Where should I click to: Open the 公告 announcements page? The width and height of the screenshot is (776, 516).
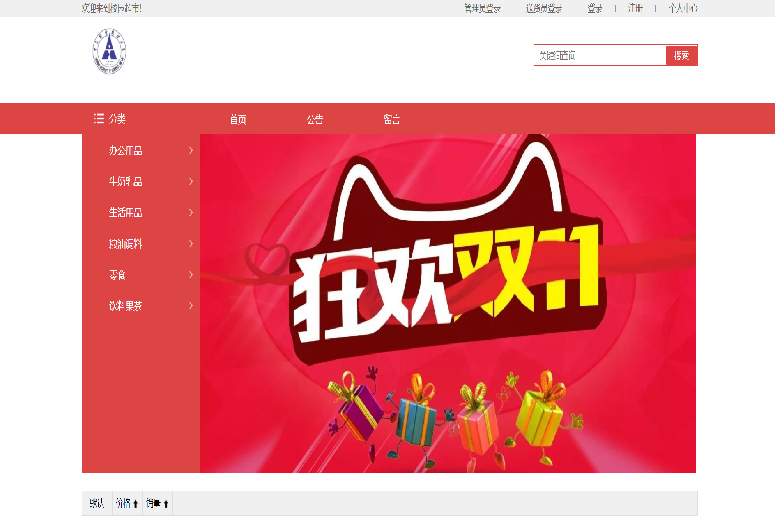(315, 119)
